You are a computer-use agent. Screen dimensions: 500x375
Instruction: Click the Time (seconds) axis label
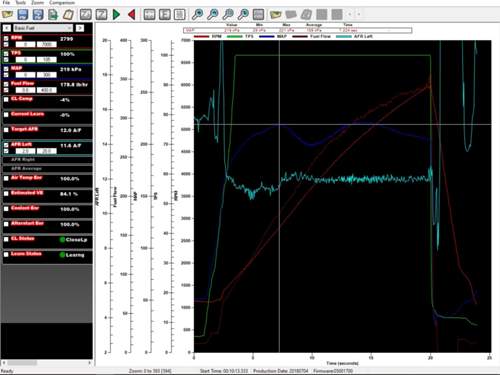point(342,363)
